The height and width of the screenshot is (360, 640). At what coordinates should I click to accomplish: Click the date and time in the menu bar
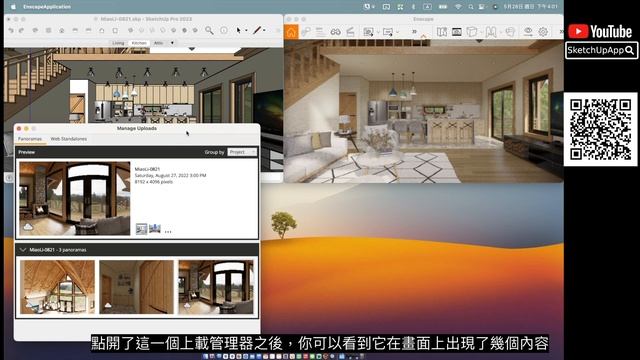(531, 7)
